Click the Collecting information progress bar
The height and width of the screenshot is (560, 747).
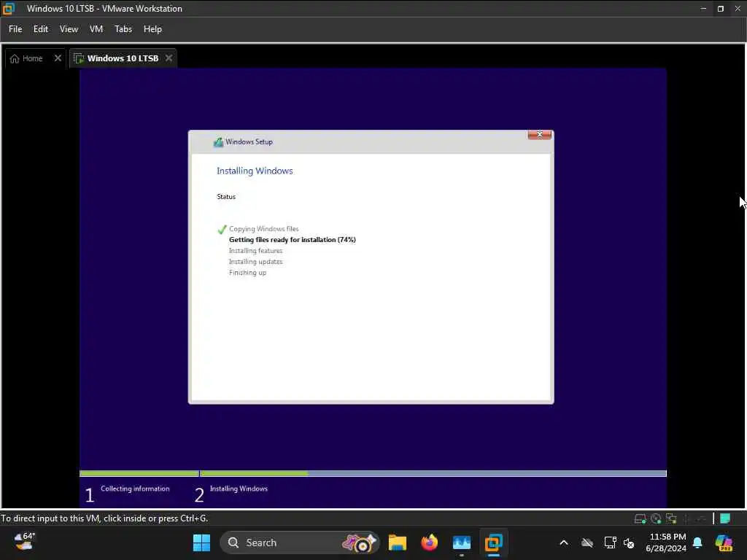tap(139, 473)
